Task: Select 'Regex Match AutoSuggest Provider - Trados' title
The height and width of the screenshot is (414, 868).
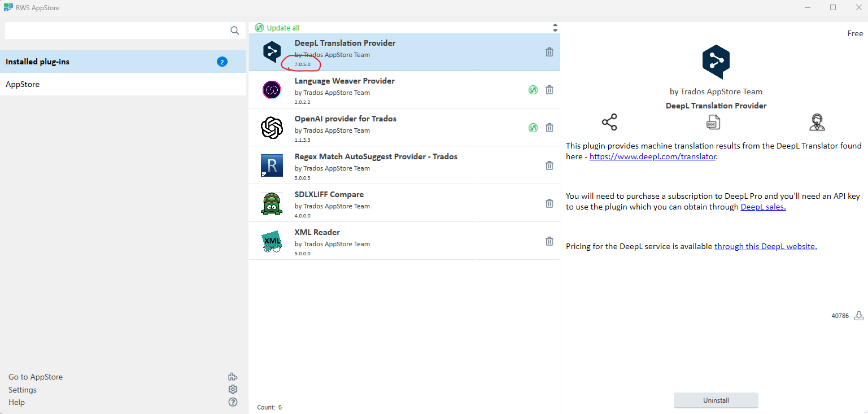Action: (x=376, y=156)
